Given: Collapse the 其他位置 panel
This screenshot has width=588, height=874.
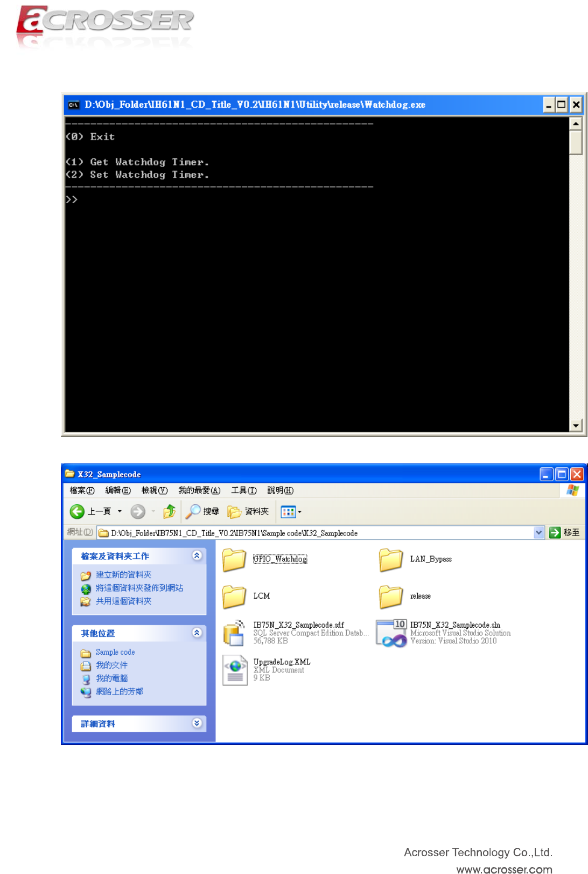Looking at the screenshot, I should coord(197,633).
